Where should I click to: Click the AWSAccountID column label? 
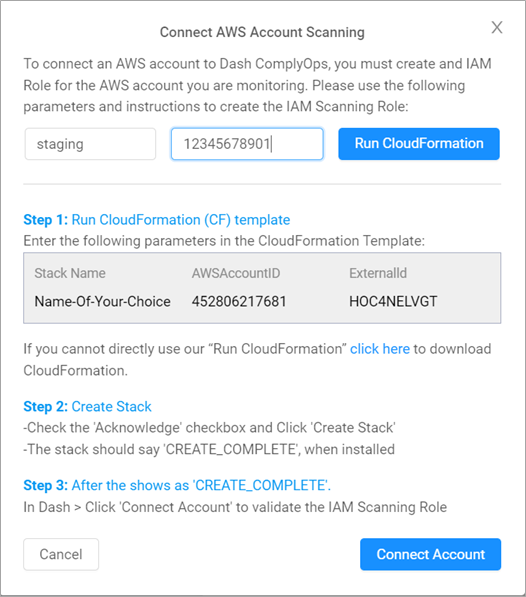236,273
